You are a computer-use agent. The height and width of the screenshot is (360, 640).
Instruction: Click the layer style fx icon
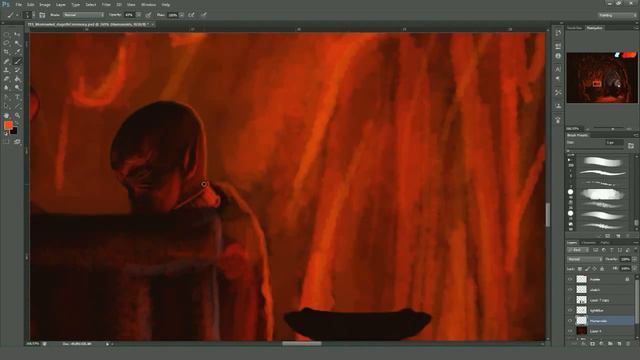point(583,344)
